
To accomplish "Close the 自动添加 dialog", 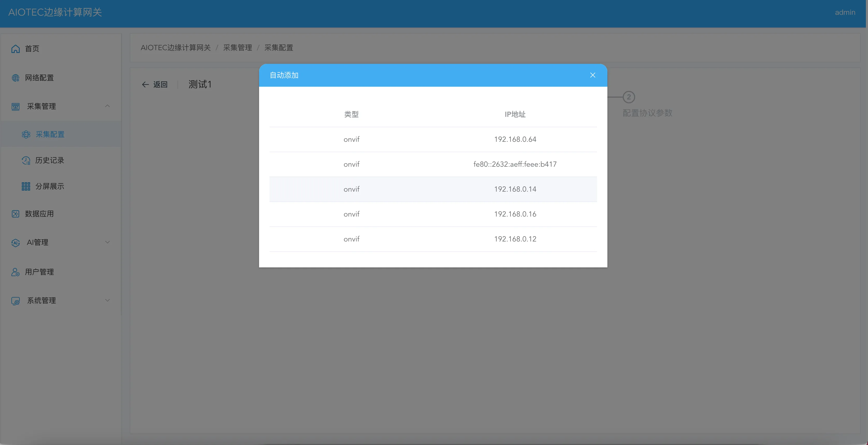I will click(593, 75).
